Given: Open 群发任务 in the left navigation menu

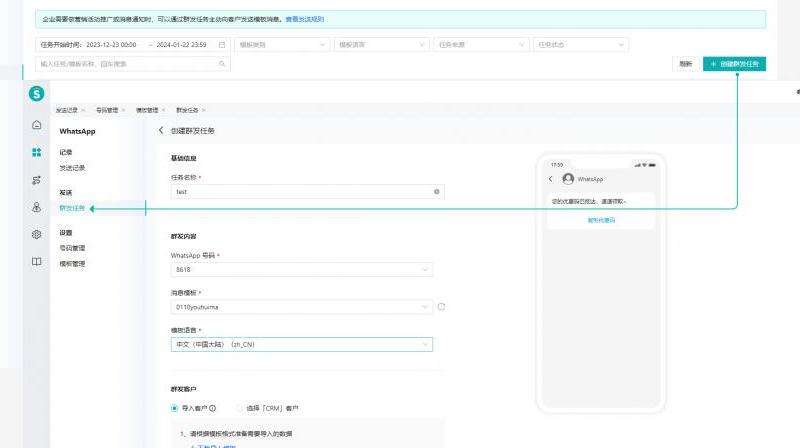Looking at the screenshot, I should tap(72, 208).
